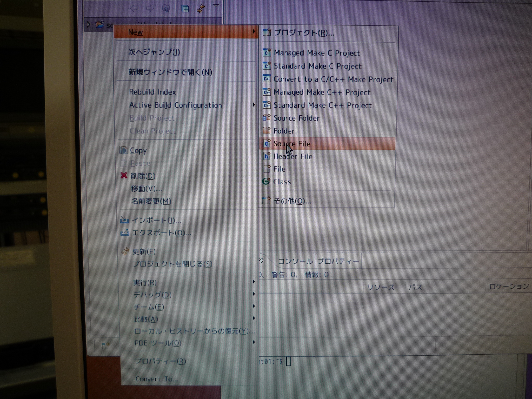This screenshot has width=532, height=399.
Task: Click the Forward navigation arrow icon
Action: [x=150, y=9]
